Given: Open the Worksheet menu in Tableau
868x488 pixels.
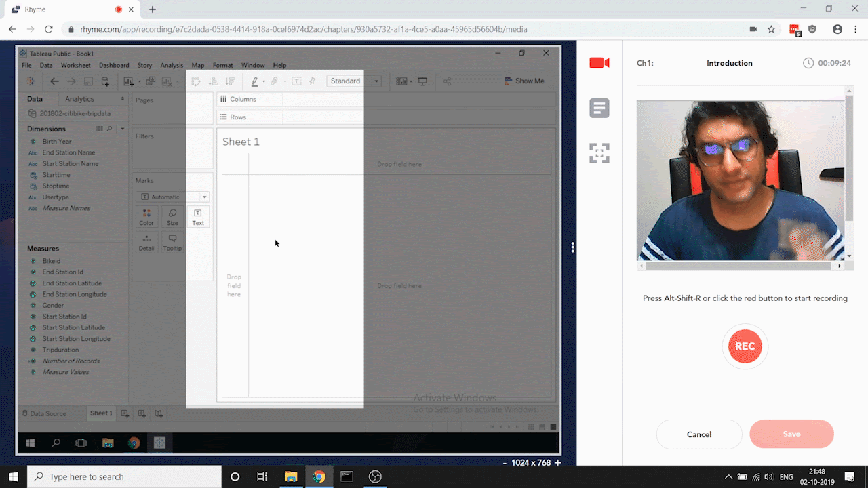Looking at the screenshot, I should click(x=75, y=66).
